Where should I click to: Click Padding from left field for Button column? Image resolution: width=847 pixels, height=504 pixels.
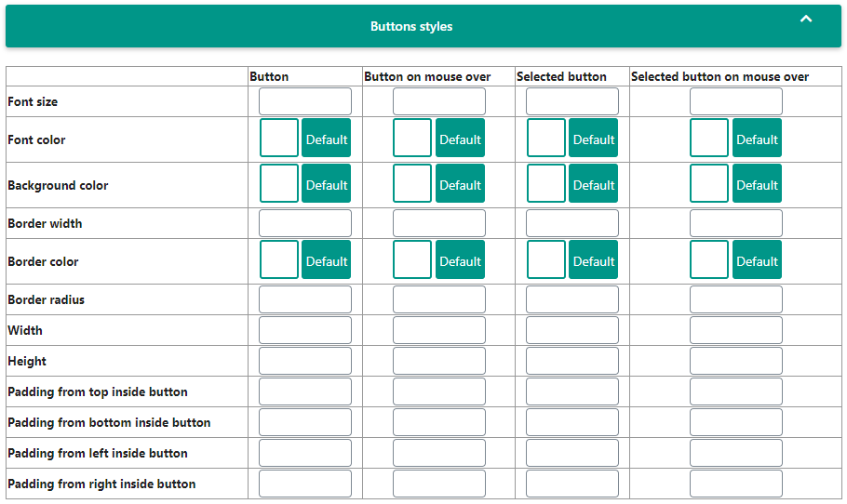point(305,453)
